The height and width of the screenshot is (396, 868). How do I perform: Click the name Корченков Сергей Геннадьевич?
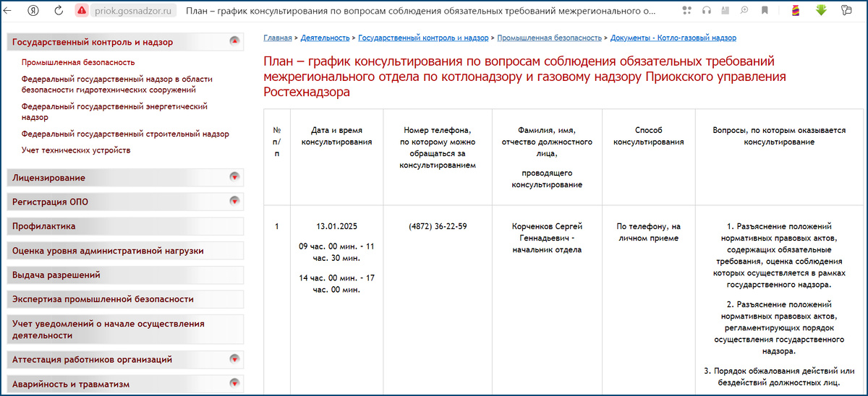pos(547,238)
